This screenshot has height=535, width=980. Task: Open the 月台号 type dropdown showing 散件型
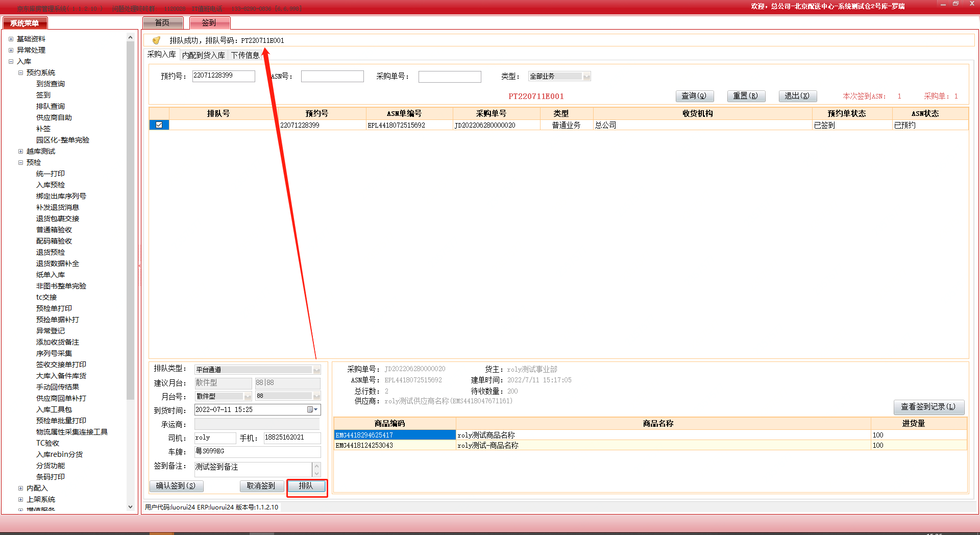click(248, 396)
